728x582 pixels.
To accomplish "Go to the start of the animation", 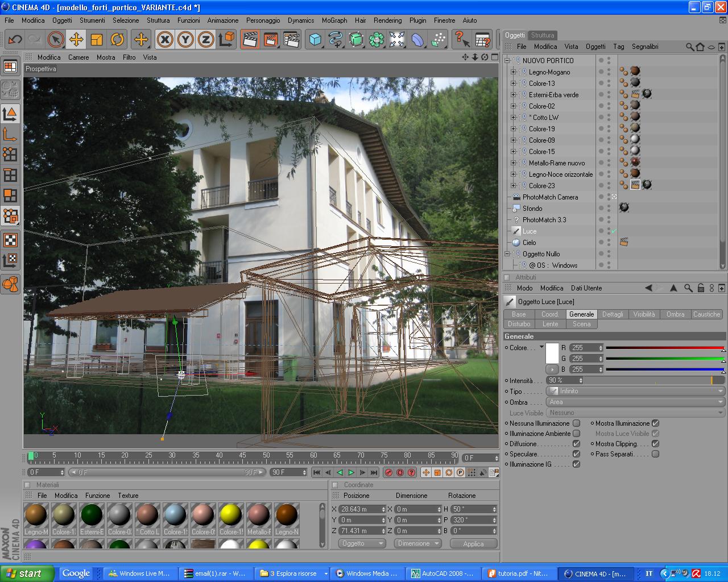I will pos(317,472).
